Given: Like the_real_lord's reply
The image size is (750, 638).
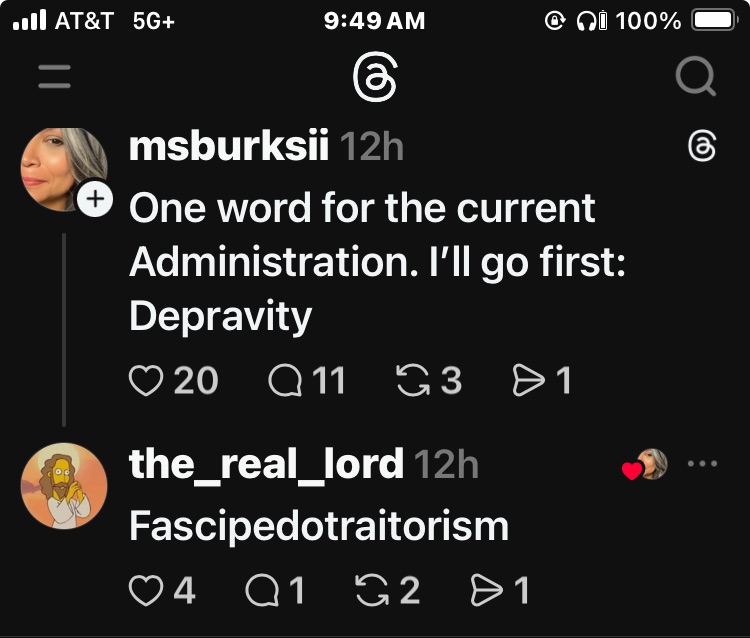Looking at the screenshot, I should (146, 591).
